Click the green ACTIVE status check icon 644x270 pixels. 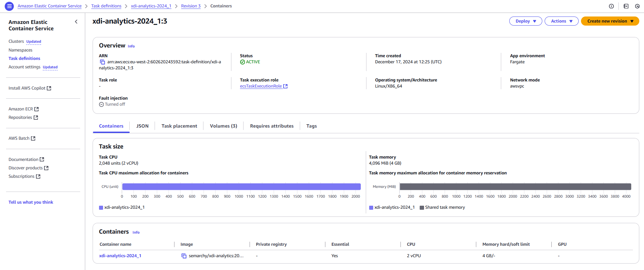(x=243, y=62)
